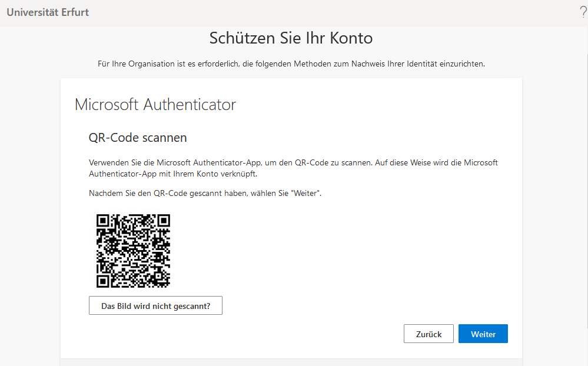Click the QR code's top-right finder square
The image size is (588, 366).
tap(163, 221)
